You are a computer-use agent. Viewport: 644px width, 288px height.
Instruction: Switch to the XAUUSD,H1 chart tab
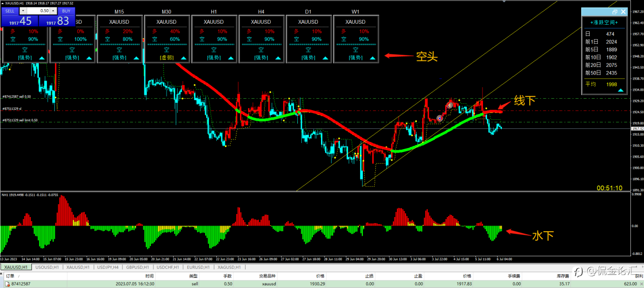16,267
